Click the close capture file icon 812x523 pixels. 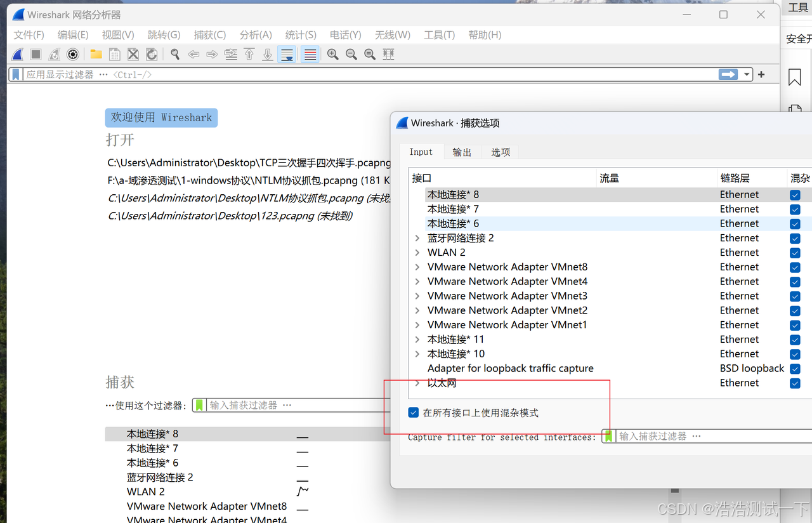pos(133,55)
